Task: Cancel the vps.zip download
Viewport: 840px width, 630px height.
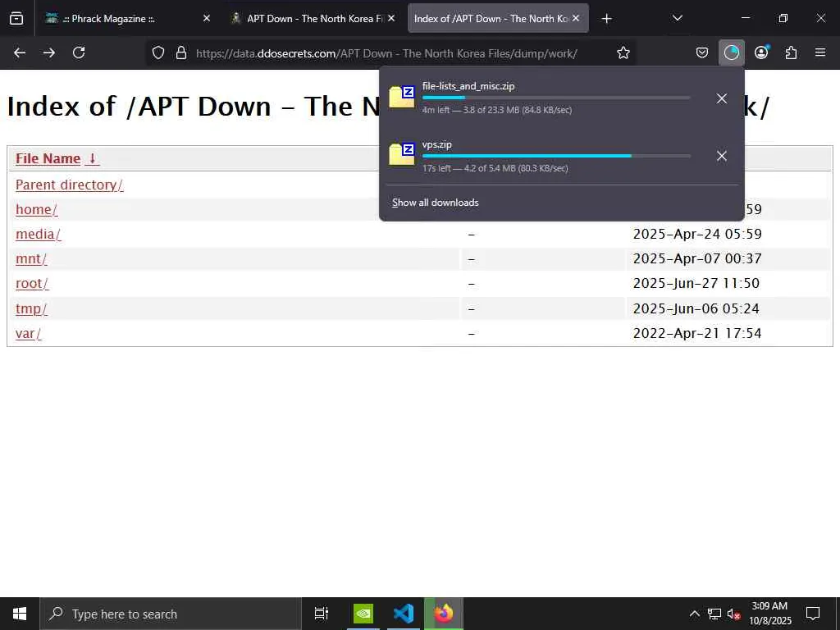Action: pos(722,156)
